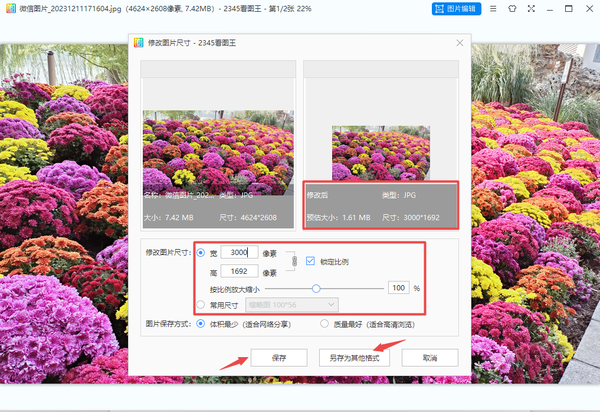Viewport: 600px width, 412px height.
Task: Click the width field showing 3000
Action: [x=238, y=253]
